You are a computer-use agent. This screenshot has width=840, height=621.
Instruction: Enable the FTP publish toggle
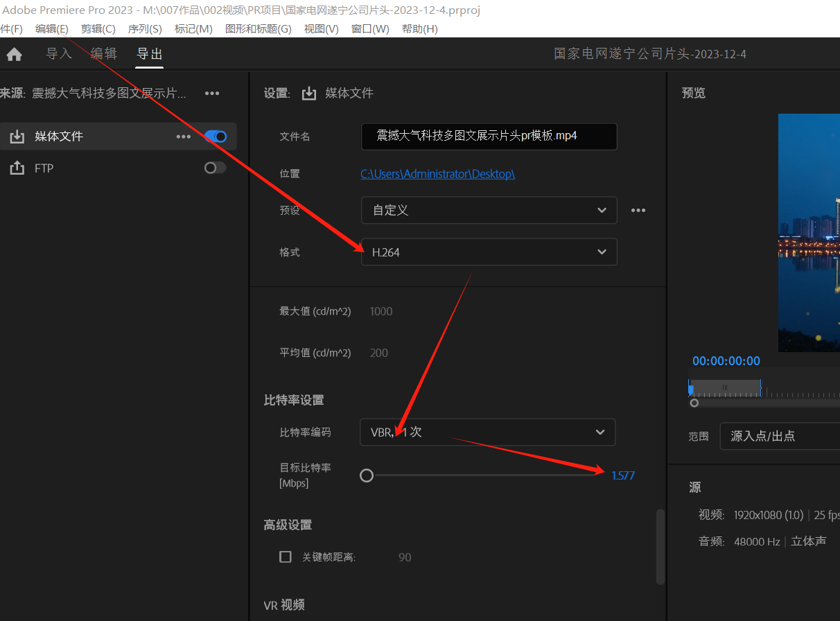pos(215,168)
